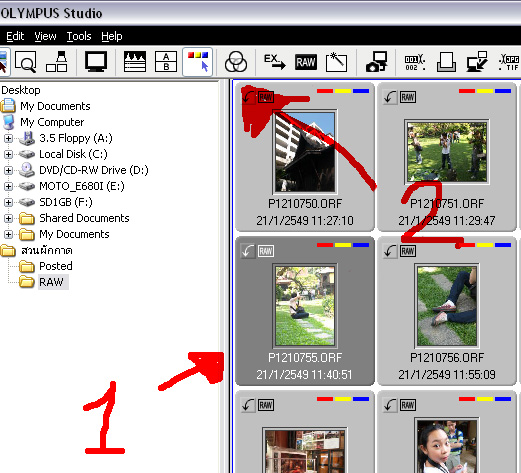521x473 pixels.
Task: Click the rotate arrow on P1210751.ORF thumbnail
Action: click(x=389, y=97)
